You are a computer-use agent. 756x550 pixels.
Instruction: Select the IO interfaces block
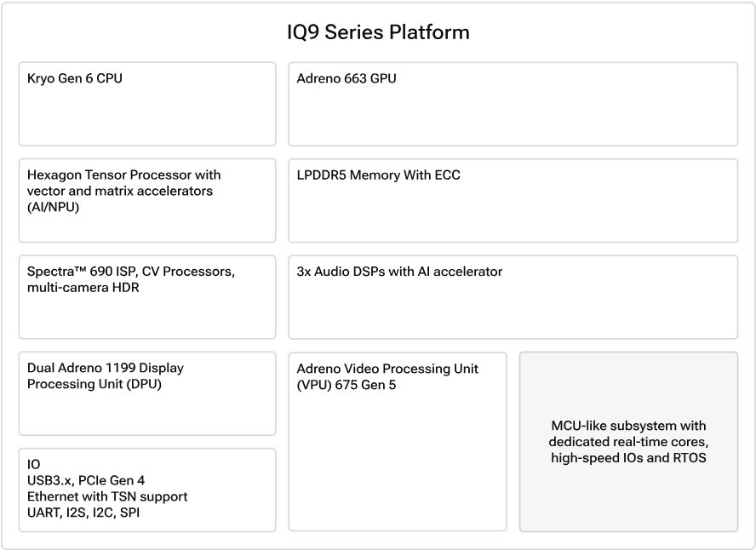click(x=147, y=490)
